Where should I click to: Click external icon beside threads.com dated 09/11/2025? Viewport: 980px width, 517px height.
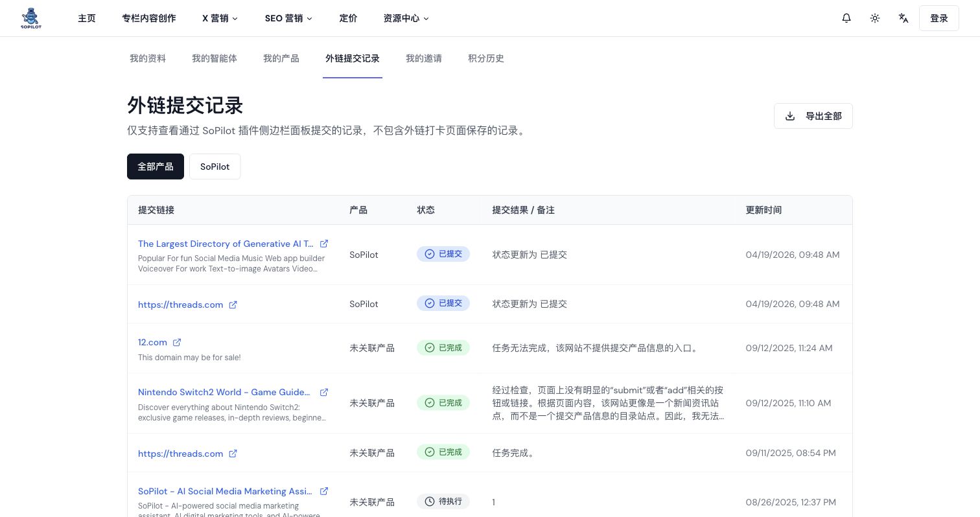[x=233, y=454]
